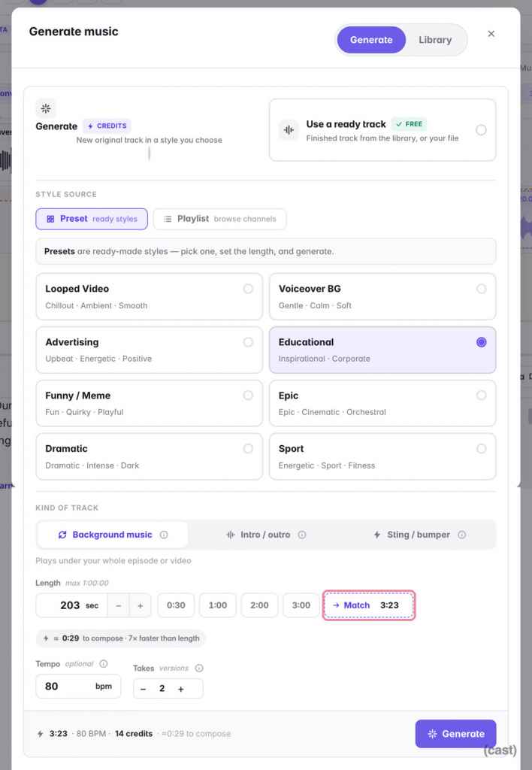
Task: Click the lightning icon in compose time chip
Action: (x=46, y=638)
